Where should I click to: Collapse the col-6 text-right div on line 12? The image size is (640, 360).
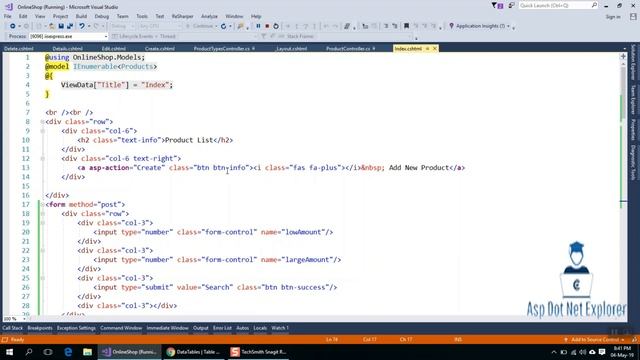point(42,158)
